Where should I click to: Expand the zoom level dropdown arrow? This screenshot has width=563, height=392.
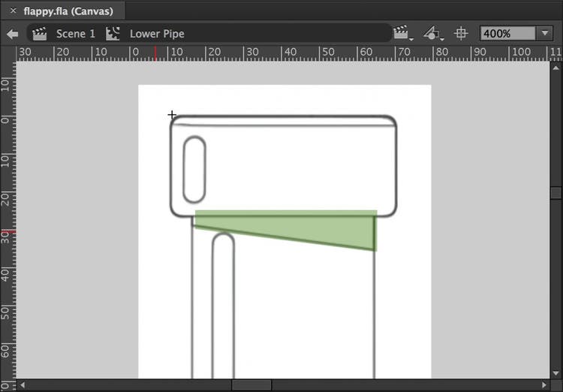(x=545, y=34)
